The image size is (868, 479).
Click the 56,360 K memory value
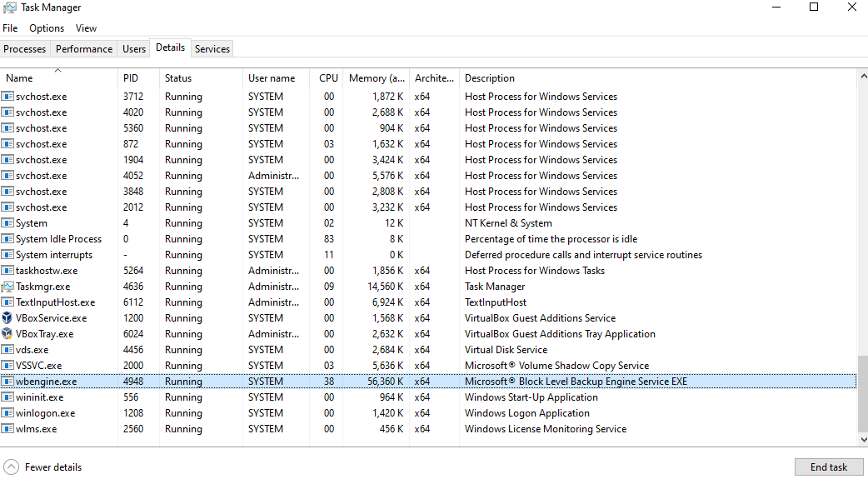386,382
